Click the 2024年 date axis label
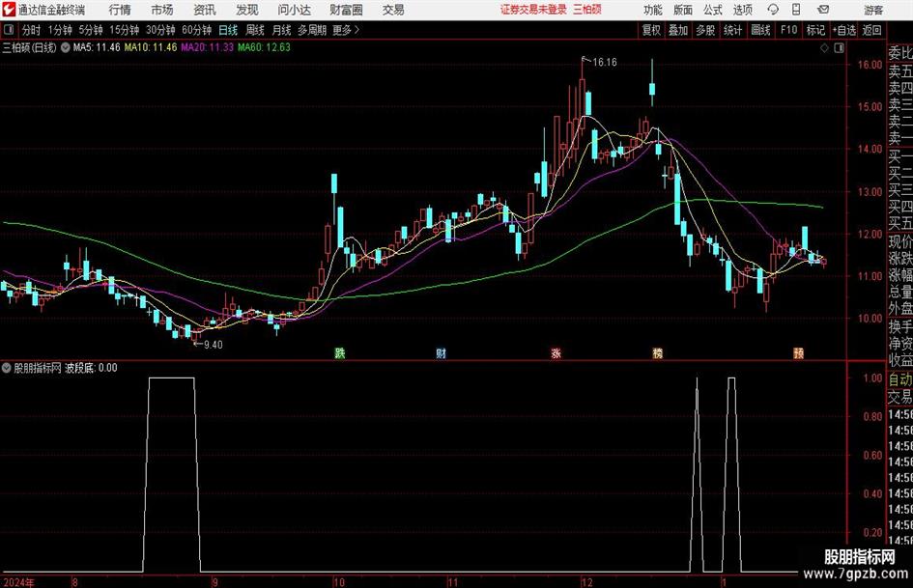This screenshot has width=913, height=588. click(x=19, y=582)
